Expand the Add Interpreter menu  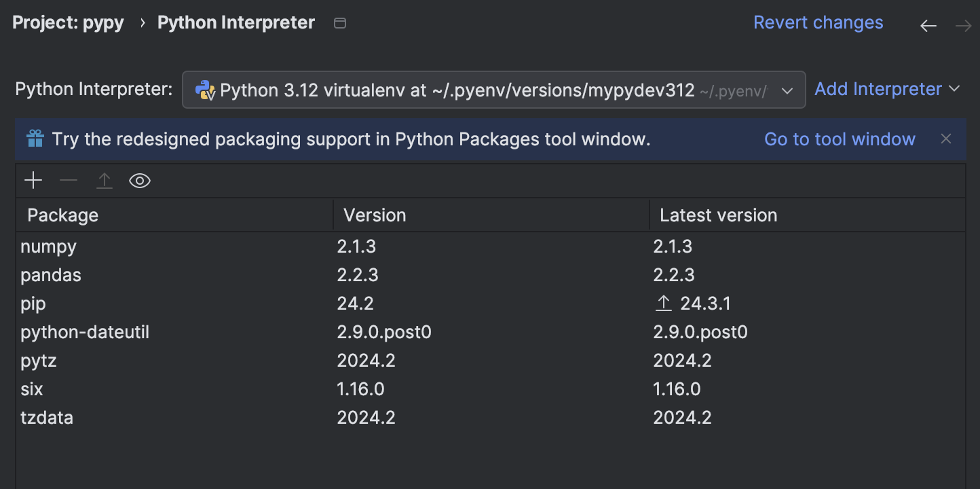[887, 89]
